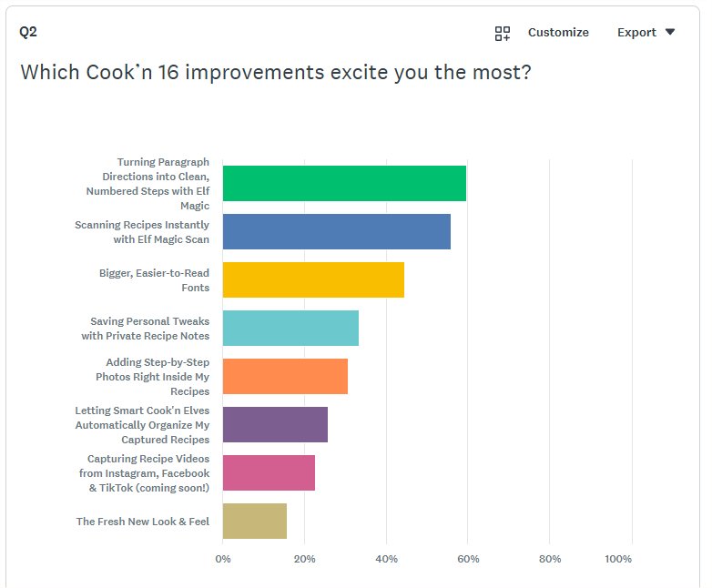Screen dimensions: 712x588
Task: Click the pink Capturing Recipe Videos bar
Action: click(x=269, y=472)
